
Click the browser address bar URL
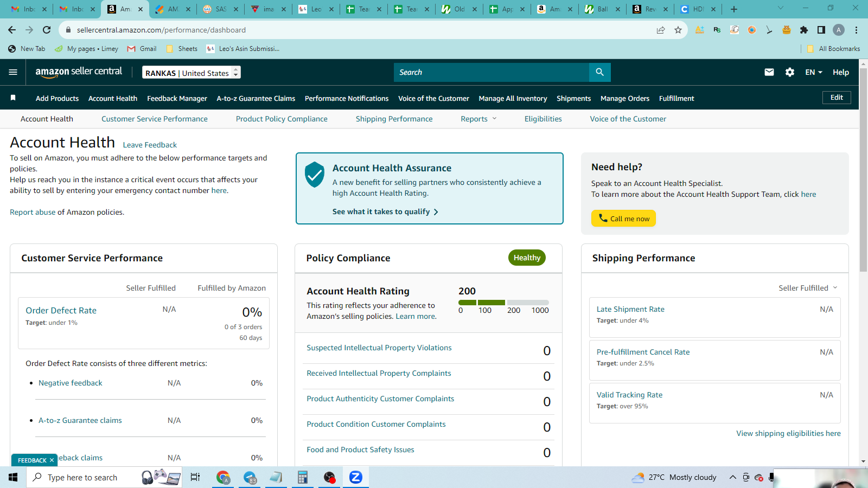(161, 30)
